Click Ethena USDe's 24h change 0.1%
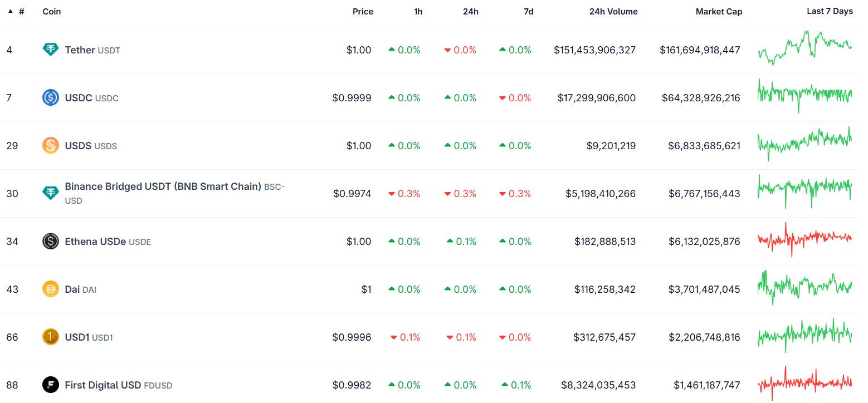 pos(462,242)
